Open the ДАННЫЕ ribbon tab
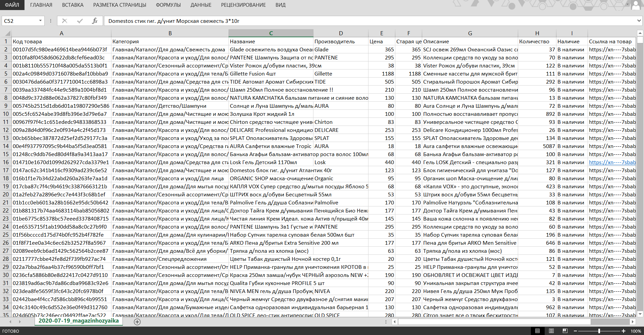644x335 pixels. click(x=201, y=5)
